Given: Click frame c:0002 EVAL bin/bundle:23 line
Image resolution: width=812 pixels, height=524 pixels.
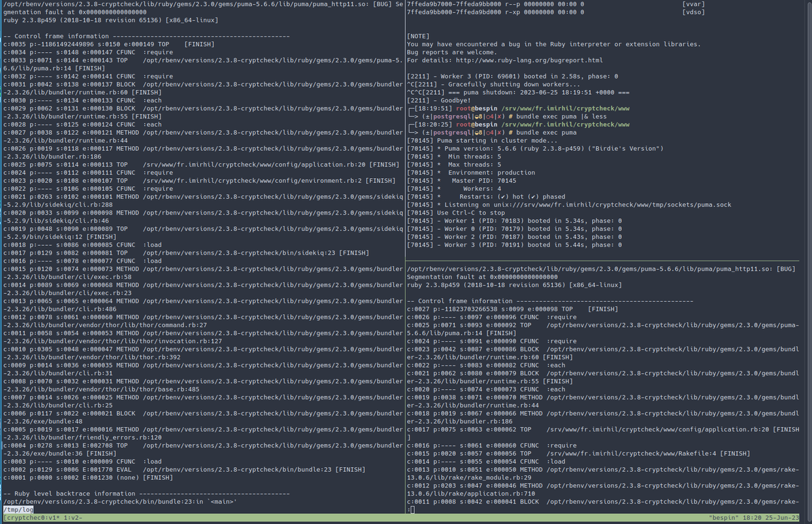Looking at the screenshot, I should (x=183, y=468).
